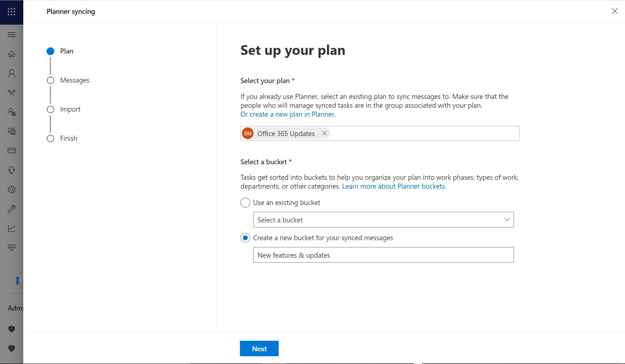The width and height of the screenshot is (625, 364).
Task: Click the People/Contacts icon in sidebar
Action: point(11,73)
